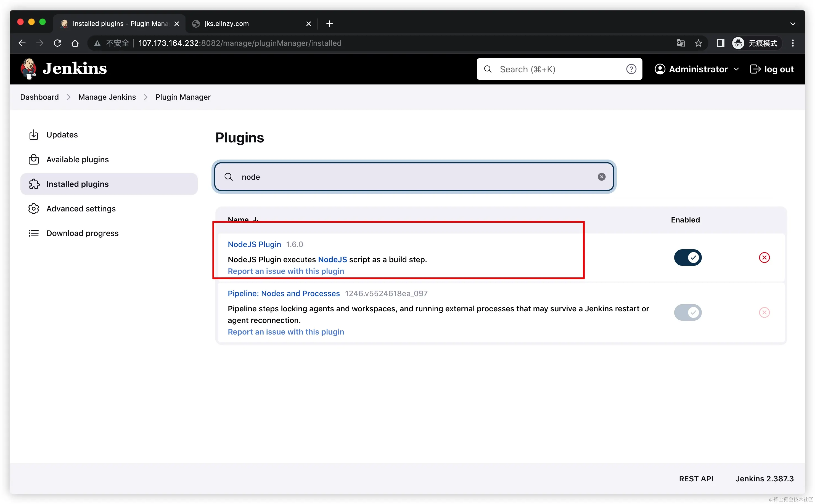
Task: Go back with browser back arrow
Action: click(22, 43)
